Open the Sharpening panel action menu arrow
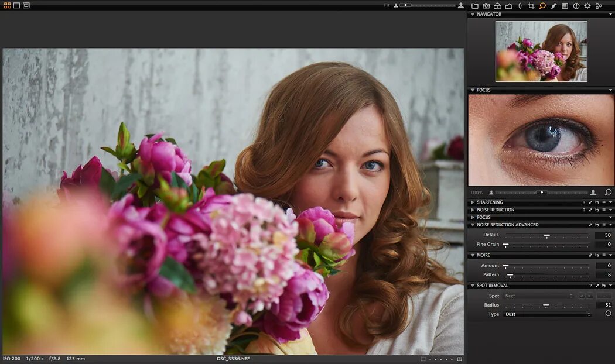This screenshot has width=615, height=364. point(610,202)
